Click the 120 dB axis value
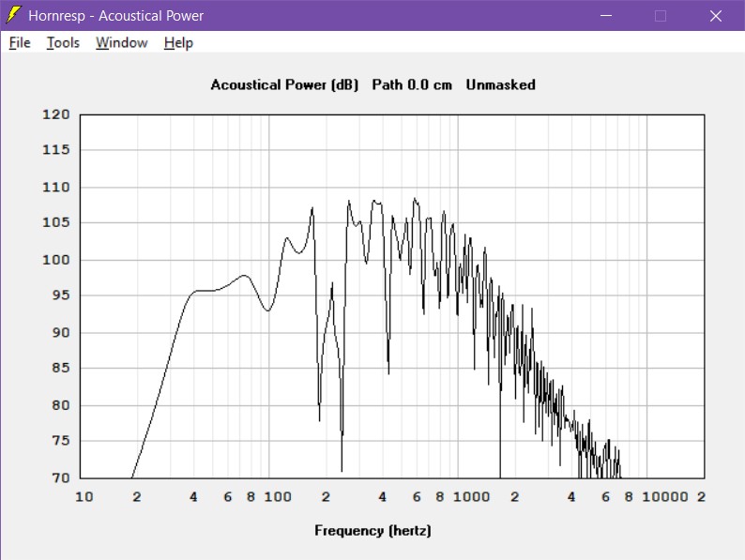Viewport: 745px width, 560px height. [56, 114]
